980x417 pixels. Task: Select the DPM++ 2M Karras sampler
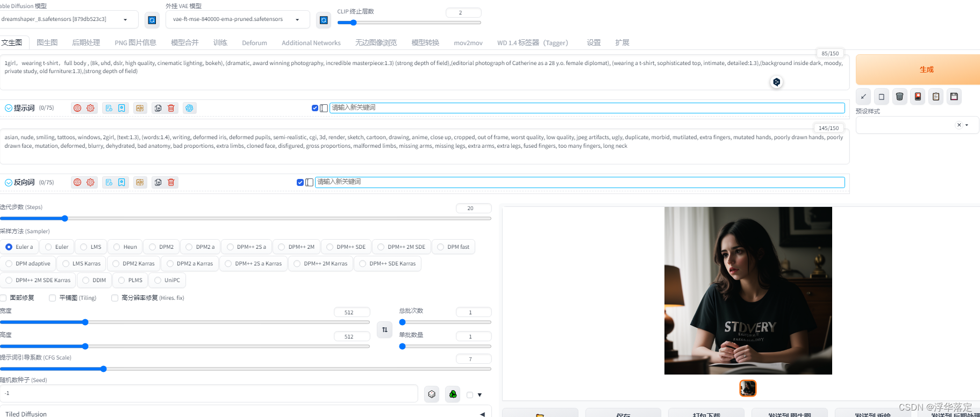320,264
